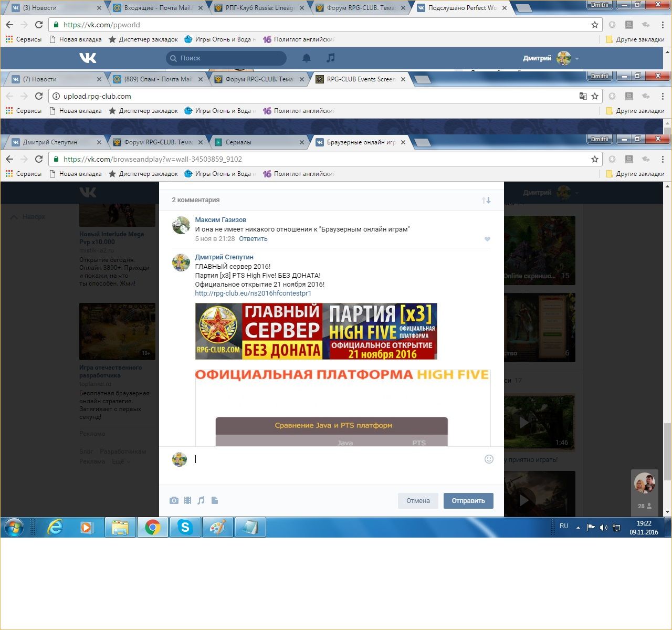Open the Windows Start menu
Screen dimensions: 672x630
point(14,527)
